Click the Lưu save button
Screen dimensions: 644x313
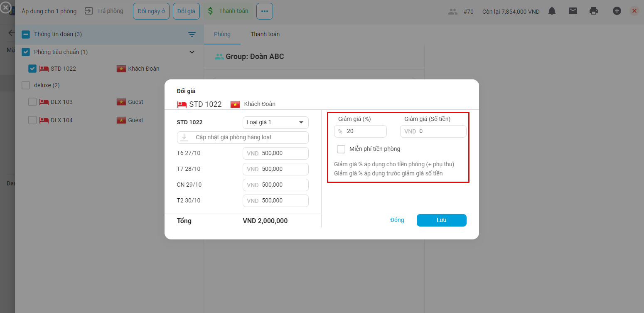[x=441, y=220]
